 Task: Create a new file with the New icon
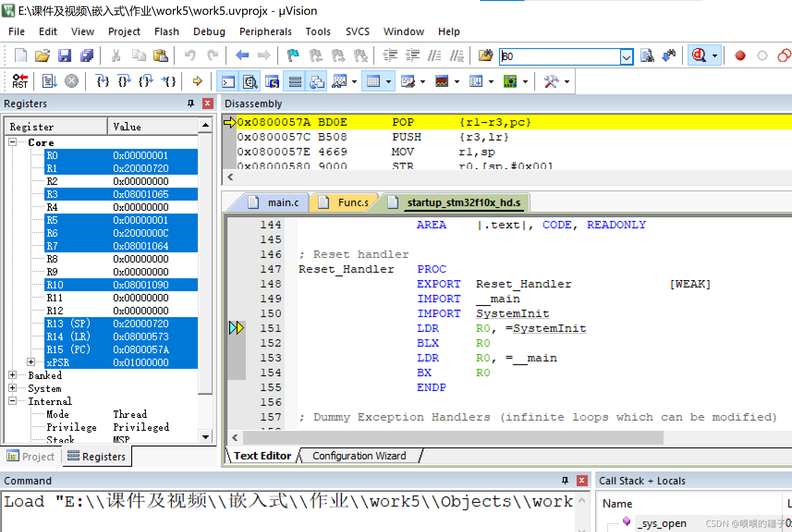pos(21,56)
